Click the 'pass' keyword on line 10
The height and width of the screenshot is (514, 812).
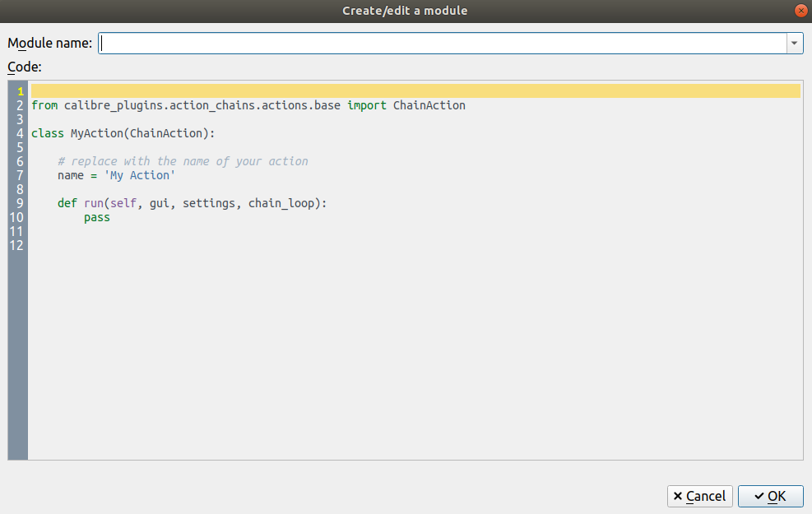click(x=96, y=217)
